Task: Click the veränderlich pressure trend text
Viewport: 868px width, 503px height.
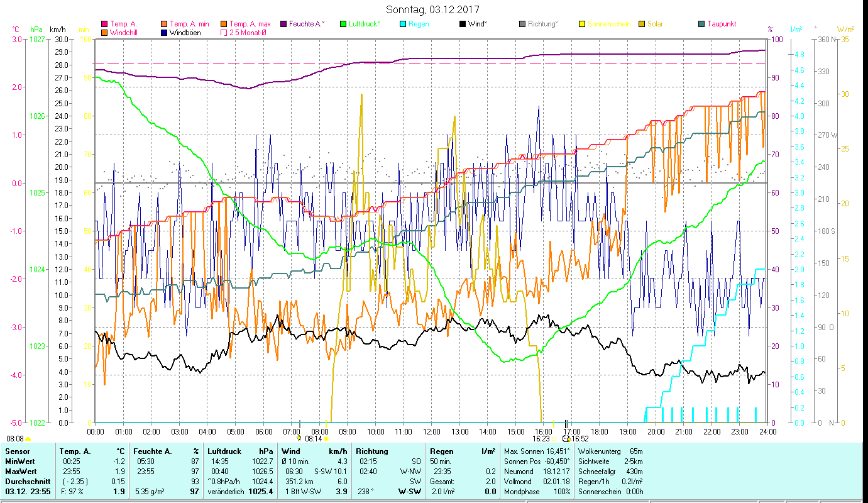Action: click(x=226, y=492)
